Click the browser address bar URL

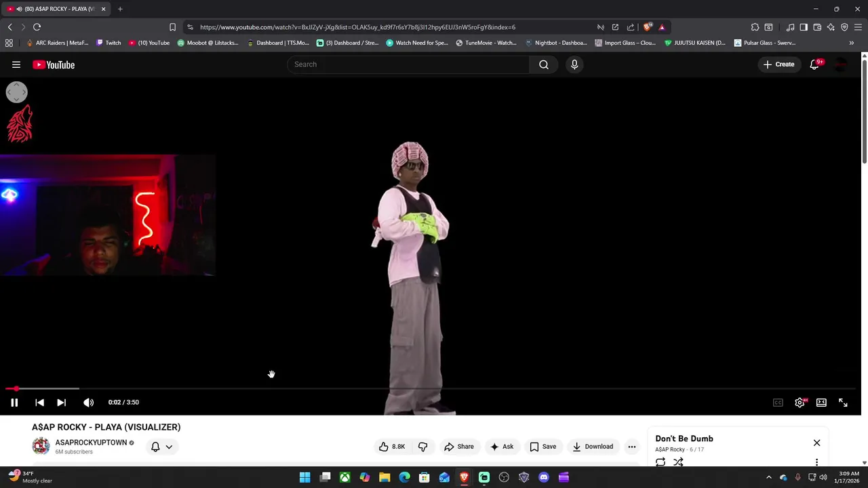(x=357, y=27)
